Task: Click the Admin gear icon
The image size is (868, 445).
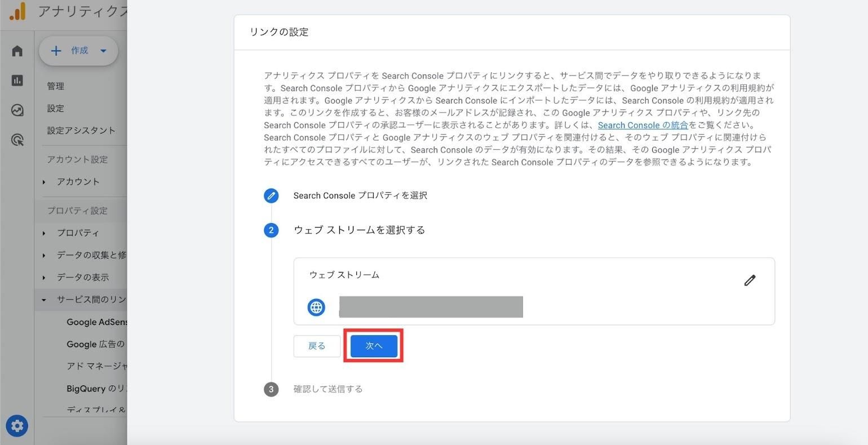Action: 17,426
